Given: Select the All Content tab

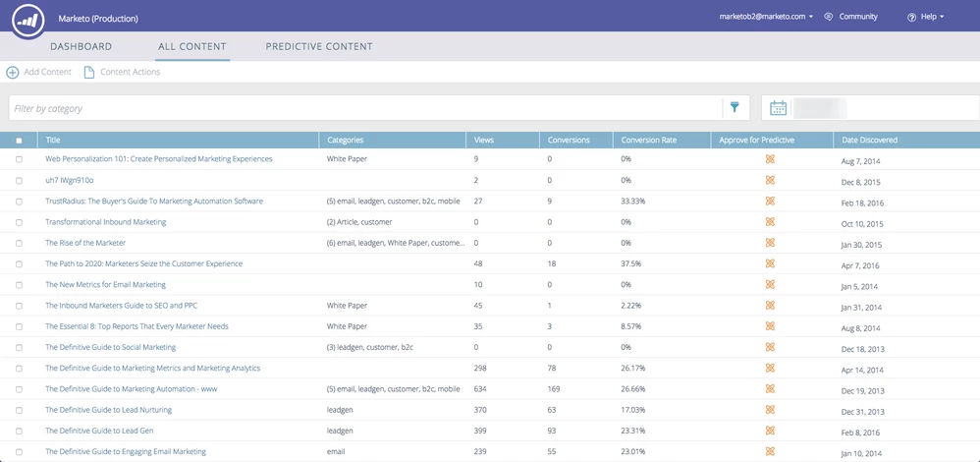Looking at the screenshot, I should [x=191, y=46].
